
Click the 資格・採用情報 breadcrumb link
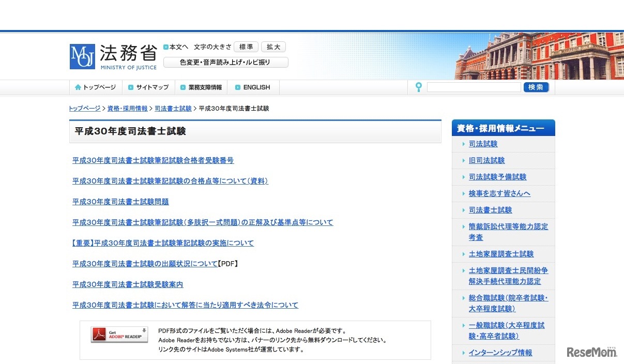(x=128, y=109)
